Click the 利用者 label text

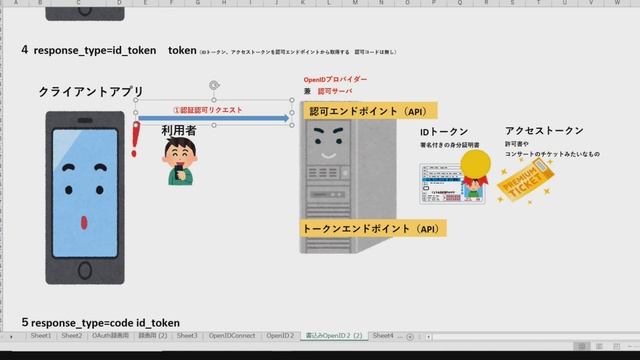pyautogui.click(x=179, y=131)
